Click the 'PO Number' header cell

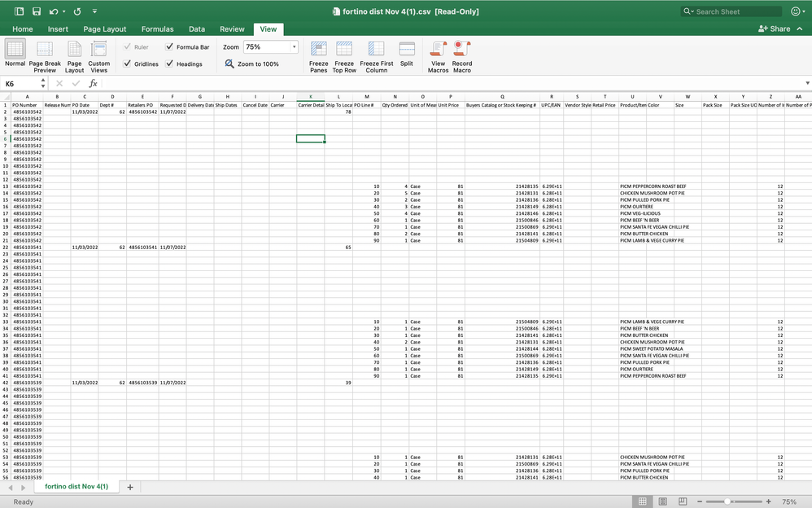pyautogui.click(x=27, y=105)
